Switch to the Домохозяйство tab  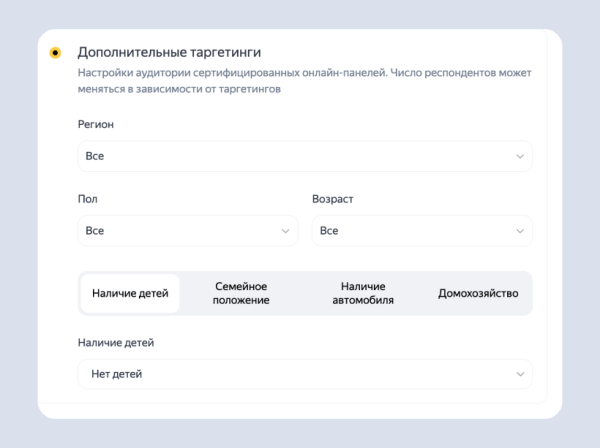pyautogui.click(x=478, y=294)
